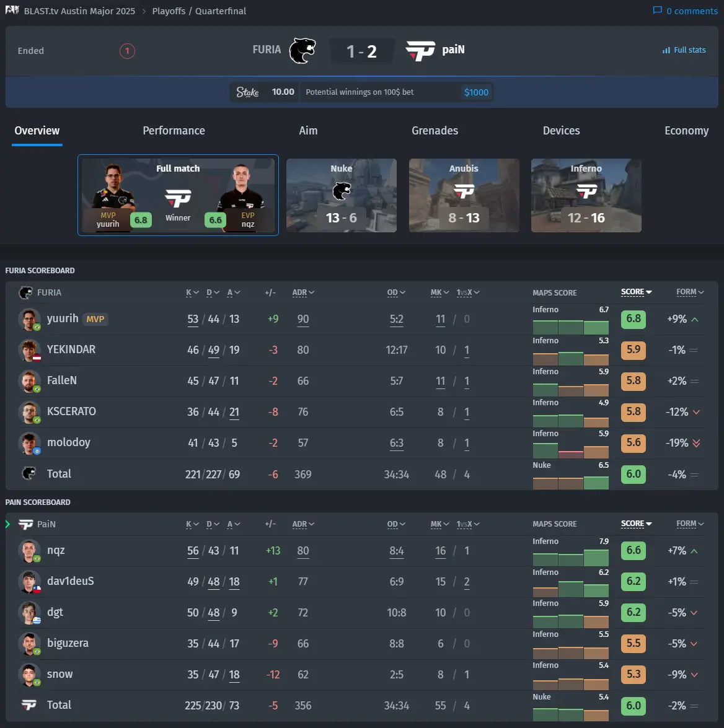The height and width of the screenshot is (728, 724).
Task: Click the Stake 10.00 odds value
Action: [x=283, y=92]
